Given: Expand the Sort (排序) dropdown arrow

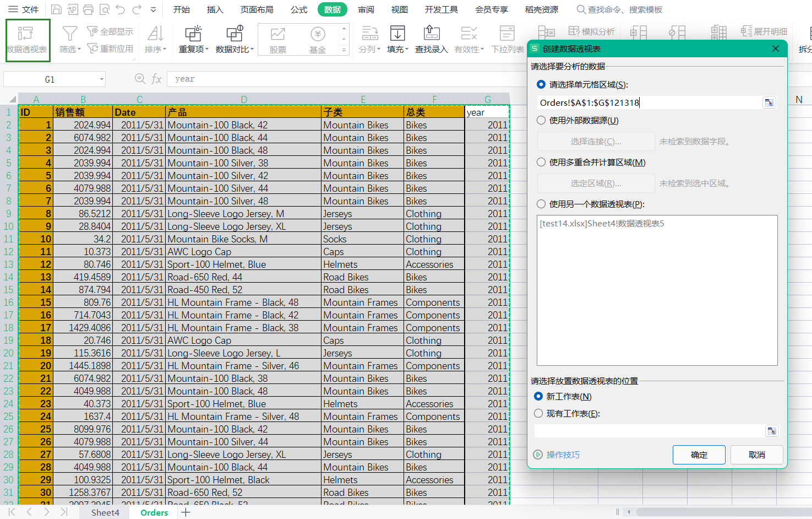Looking at the screenshot, I should tap(165, 50).
